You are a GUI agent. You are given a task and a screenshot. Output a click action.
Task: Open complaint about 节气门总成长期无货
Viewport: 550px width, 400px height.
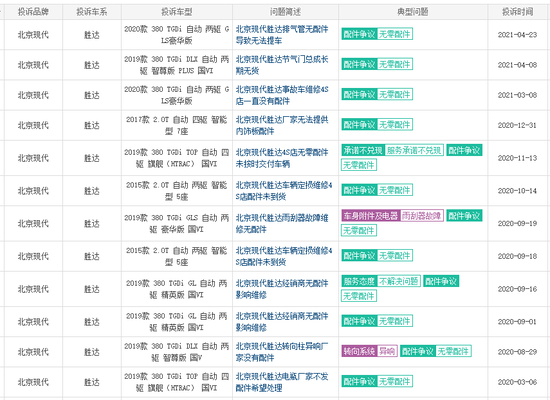click(282, 65)
